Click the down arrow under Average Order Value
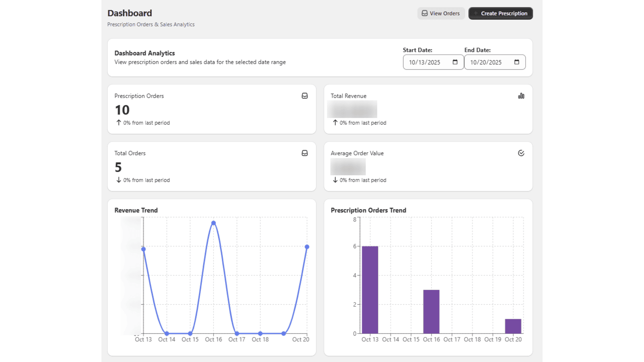 coord(335,180)
